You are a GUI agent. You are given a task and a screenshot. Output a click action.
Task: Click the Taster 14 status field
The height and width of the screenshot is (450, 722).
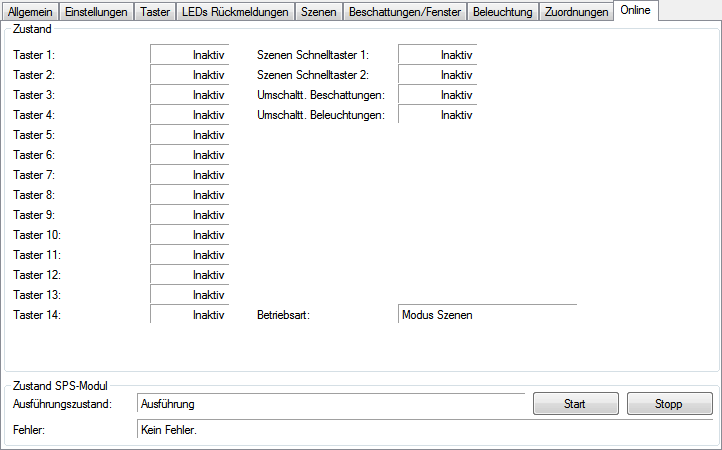(x=190, y=315)
